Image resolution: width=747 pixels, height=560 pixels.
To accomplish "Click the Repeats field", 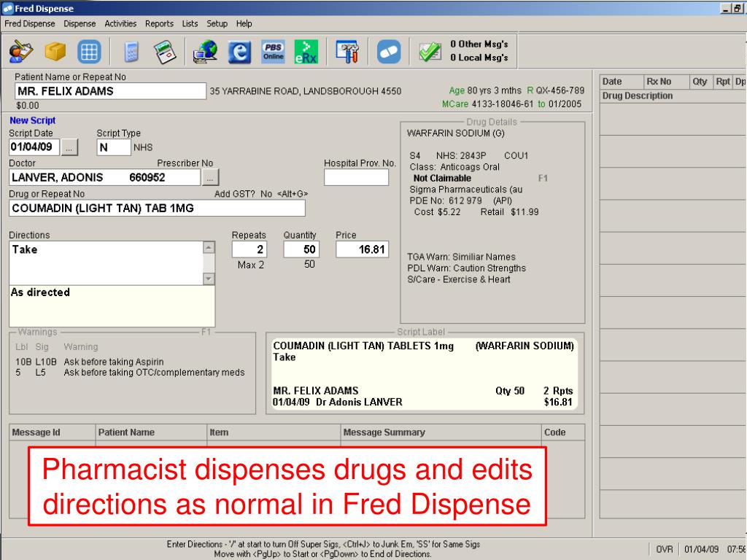I will [249, 249].
